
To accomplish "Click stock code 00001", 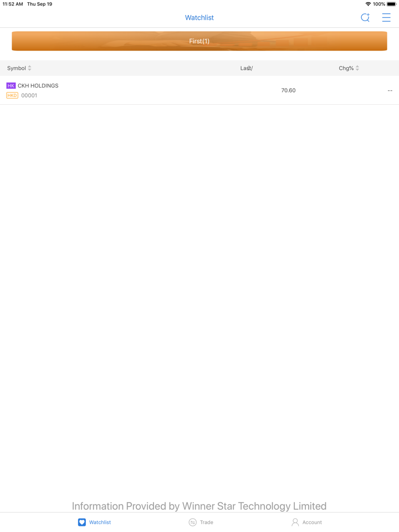I will click(x=29, y=95).
